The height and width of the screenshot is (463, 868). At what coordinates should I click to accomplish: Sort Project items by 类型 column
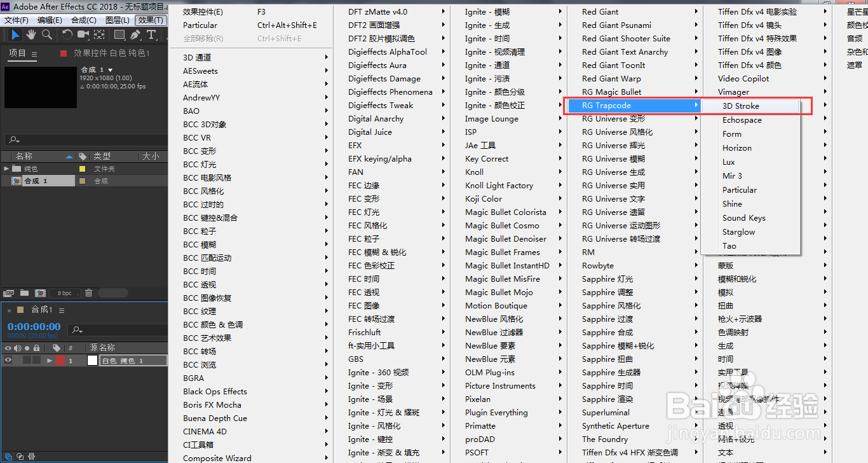click(x=102, y=156)
